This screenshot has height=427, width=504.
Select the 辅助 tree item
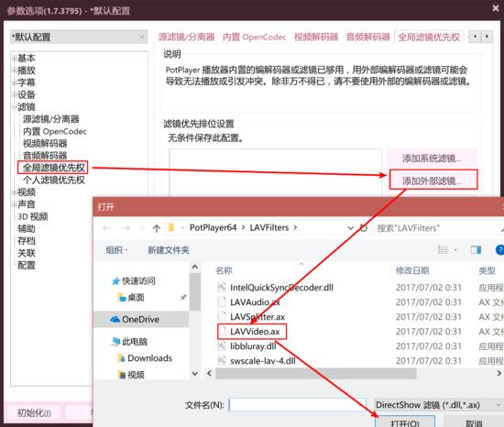tap(27, 229)
